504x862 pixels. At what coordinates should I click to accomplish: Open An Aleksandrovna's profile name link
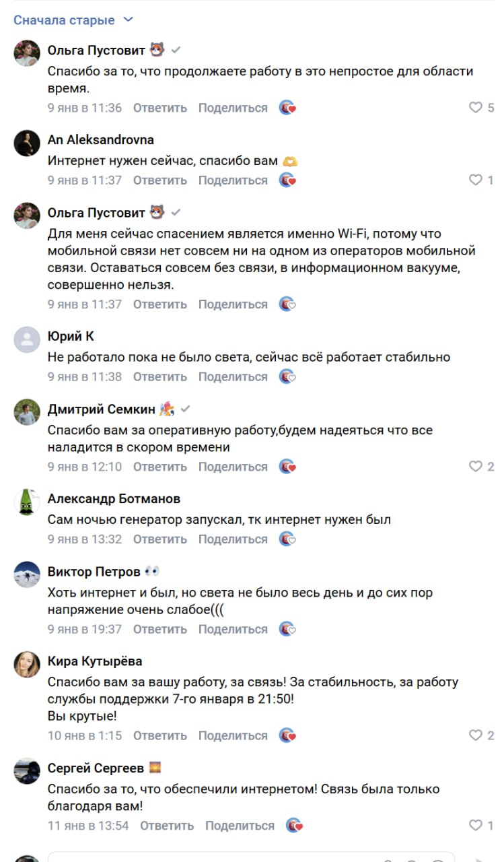(101, 140)
